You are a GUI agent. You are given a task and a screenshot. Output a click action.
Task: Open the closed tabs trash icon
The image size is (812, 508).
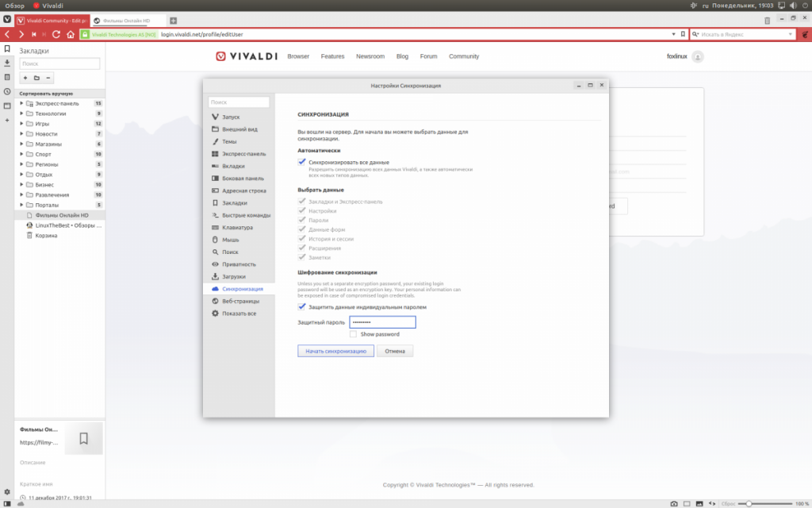(x=767, y=21)
